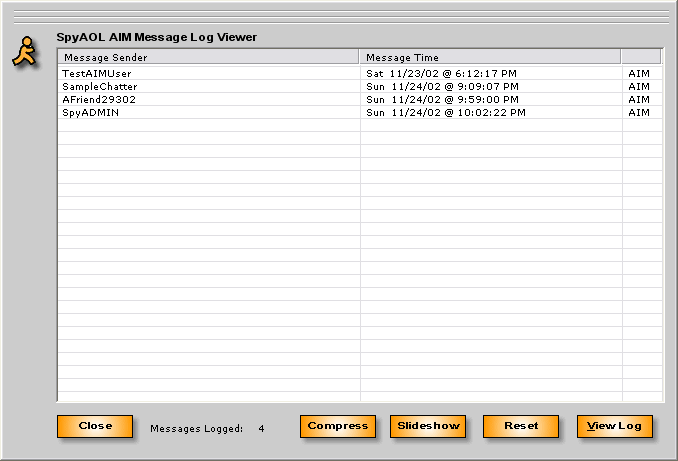Image resolution: width=678 pixels, height=461 pixels.
Task: Start the Slideshow
Action: (428, 426)
